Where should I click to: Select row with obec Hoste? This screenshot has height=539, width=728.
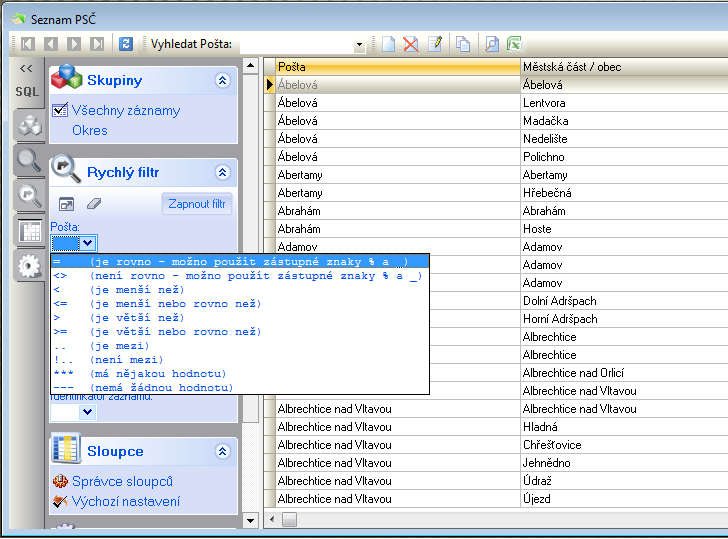pyautogui.click(x=501, y=229)
